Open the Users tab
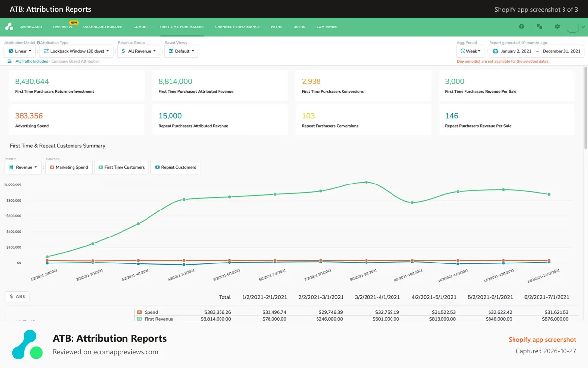 click(x=299, y=27)
